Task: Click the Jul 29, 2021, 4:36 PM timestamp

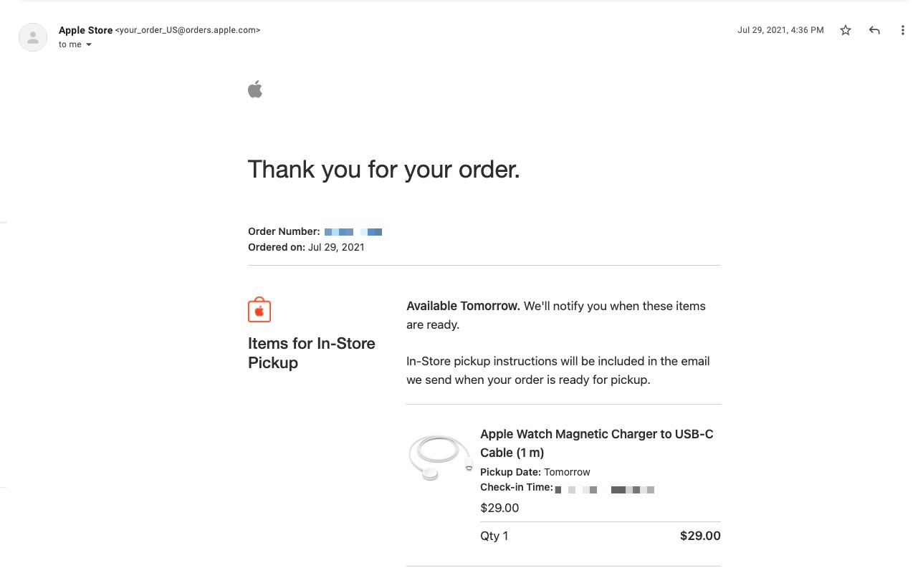Action: pyautogui.click(x=780, y=30)
